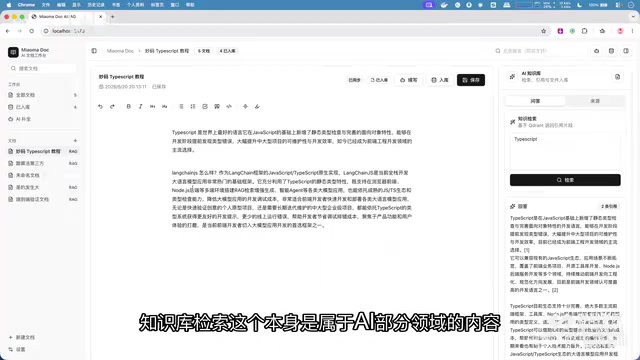Image resolution: width=640 pixels, height=360 pixels.
Task: Go back in Chrome
Action: tap(8, 31)
